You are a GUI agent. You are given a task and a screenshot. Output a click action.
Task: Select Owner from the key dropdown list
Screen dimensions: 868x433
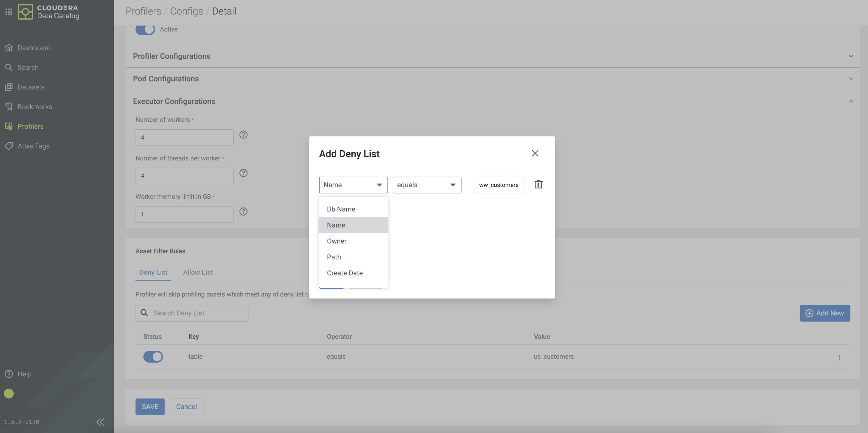(x=337, y=241)
